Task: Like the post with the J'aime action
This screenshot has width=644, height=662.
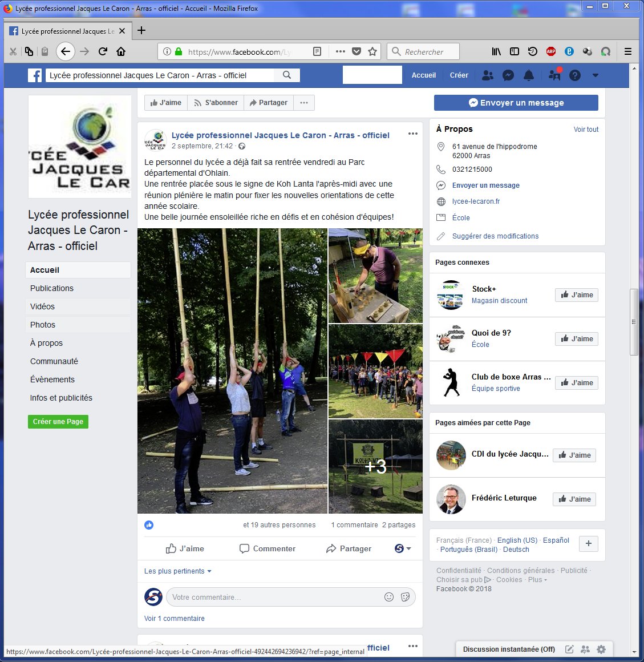Action: point(185,548)
